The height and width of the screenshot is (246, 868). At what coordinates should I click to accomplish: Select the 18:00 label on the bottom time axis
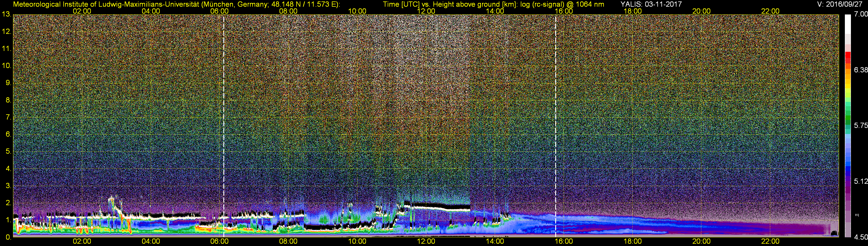[x=632, y=242]
